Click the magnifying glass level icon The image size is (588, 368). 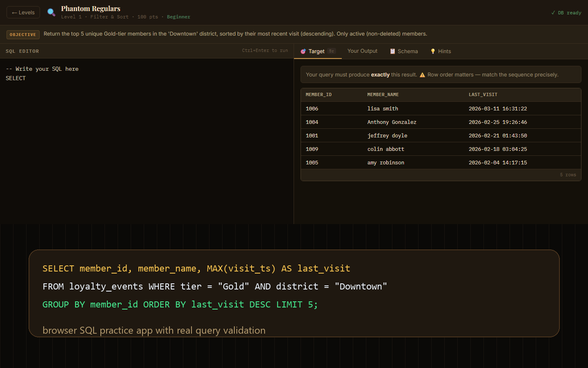51,12
